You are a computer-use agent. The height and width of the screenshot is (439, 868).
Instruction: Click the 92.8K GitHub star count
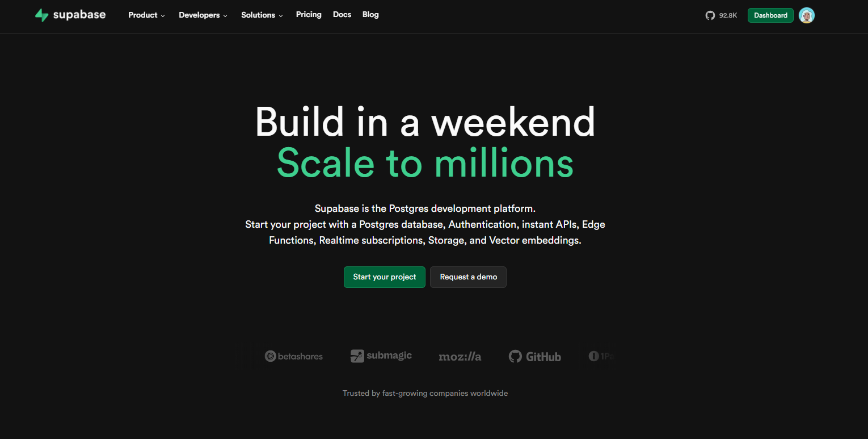pyautogui.click(x=728, y=15)
